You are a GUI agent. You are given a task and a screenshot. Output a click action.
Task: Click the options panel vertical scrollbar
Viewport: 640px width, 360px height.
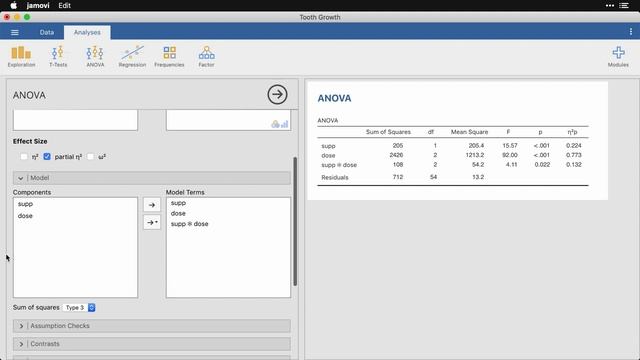[295, 221]
